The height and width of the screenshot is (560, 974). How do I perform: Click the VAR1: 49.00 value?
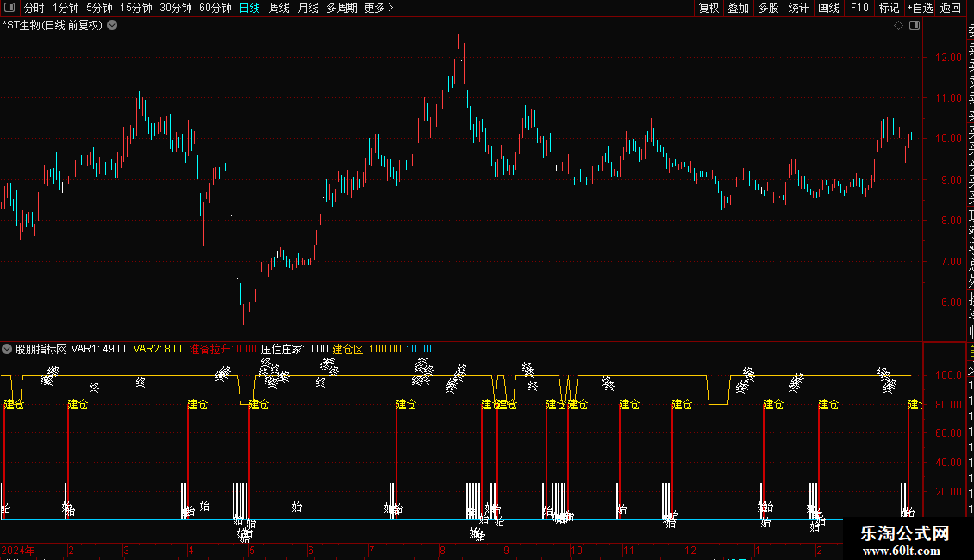coord(100,349)
